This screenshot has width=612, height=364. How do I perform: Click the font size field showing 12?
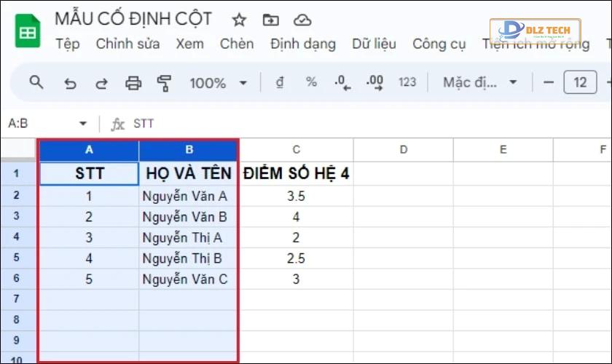[580, 82]
